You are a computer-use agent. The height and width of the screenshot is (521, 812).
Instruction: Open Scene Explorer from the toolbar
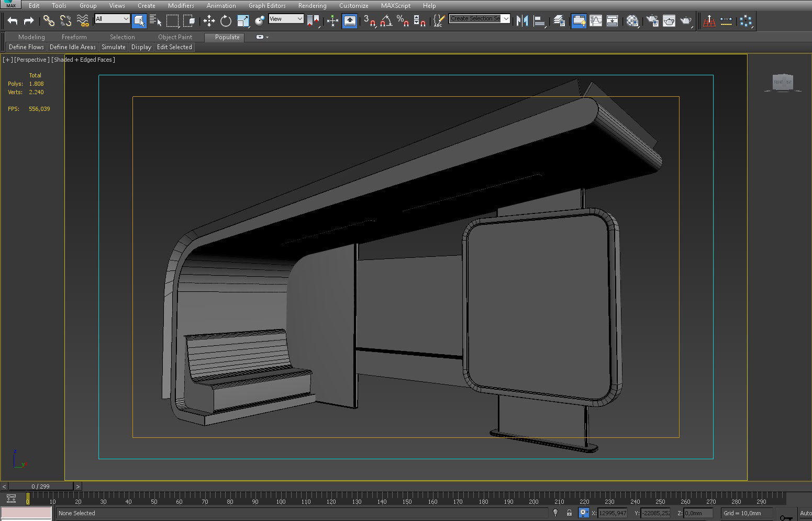(x=577, y=21)
